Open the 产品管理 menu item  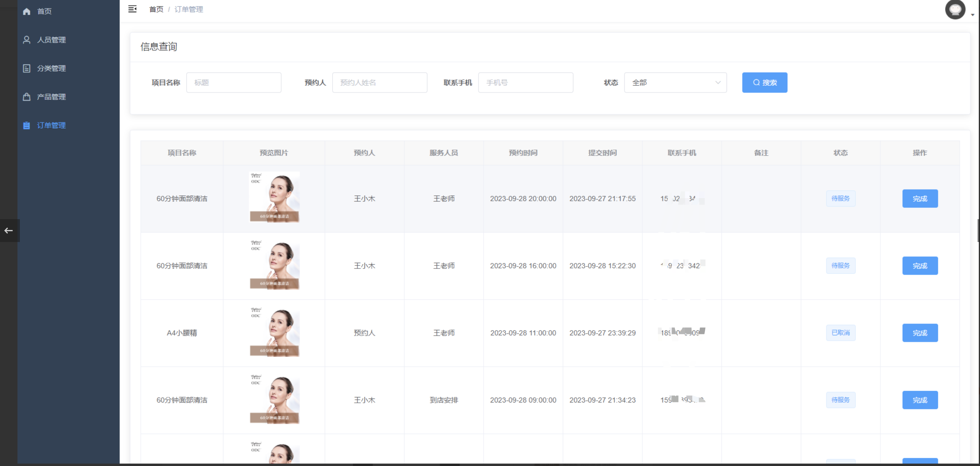tap(51, 97)
